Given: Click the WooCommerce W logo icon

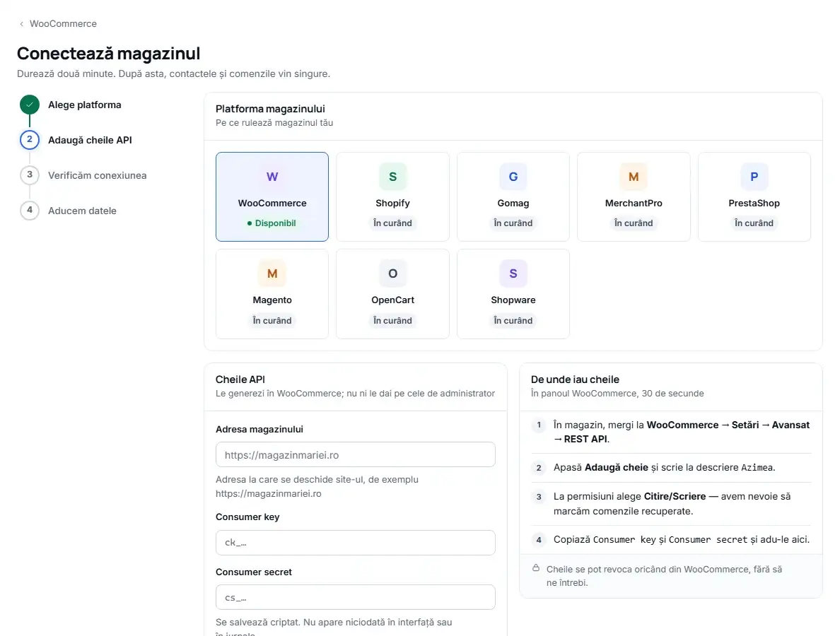Looking at the screenshot, I should 272,177.
